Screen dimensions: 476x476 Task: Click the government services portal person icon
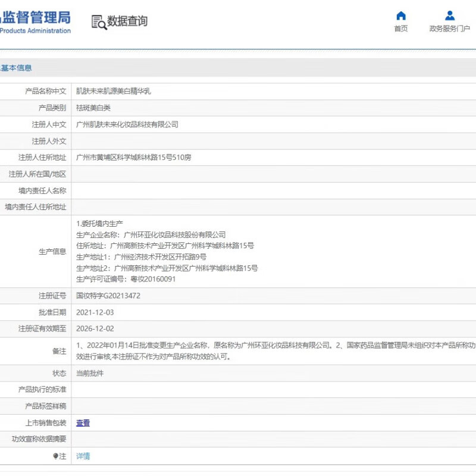click(450, 15)
